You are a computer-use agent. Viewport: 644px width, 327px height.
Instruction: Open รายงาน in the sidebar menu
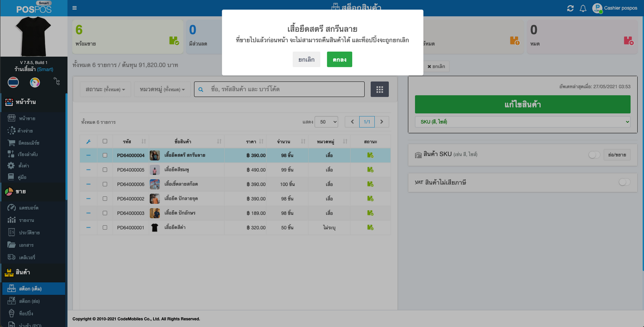[x=27, y=220]
